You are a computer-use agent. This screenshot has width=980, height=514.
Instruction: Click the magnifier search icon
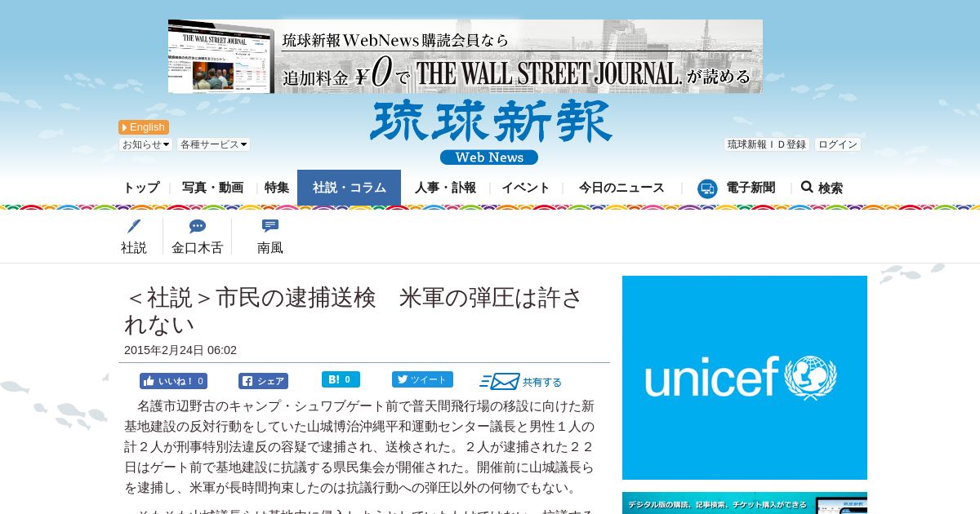(807, 187)
